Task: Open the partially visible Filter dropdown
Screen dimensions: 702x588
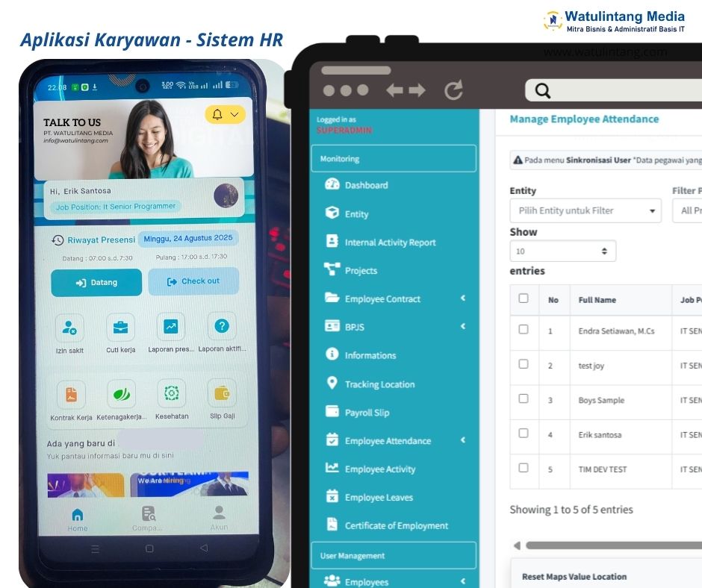Action: (x=687, y=210)
